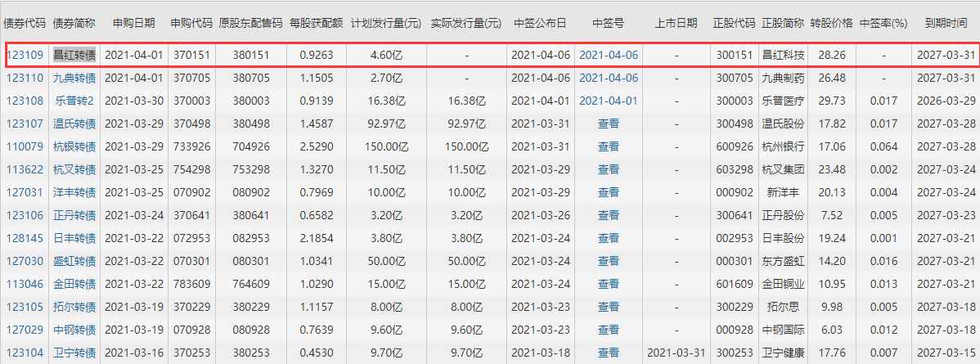Screen dimensions: 980x364
Task: Click 查看 in the 日丰转债 row
Action: (x=609, y=238)
